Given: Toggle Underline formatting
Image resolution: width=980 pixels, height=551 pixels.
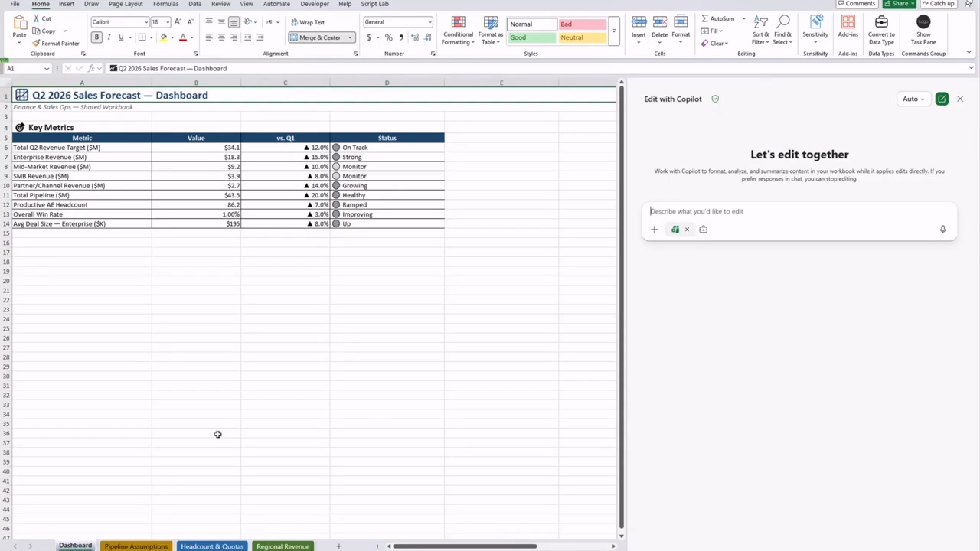Looking at the screenshot, I should click(x=120, y=37).
